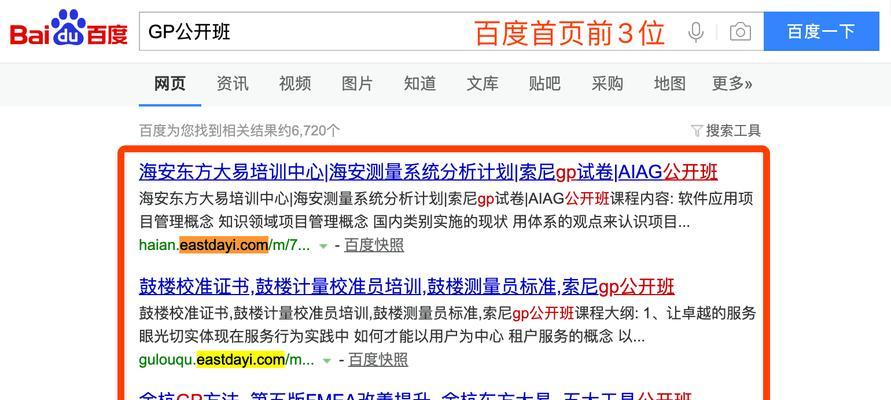891x400 pixels.
Task: Focus the search box containing GP公开班
Action: click(x=451, y=32)
